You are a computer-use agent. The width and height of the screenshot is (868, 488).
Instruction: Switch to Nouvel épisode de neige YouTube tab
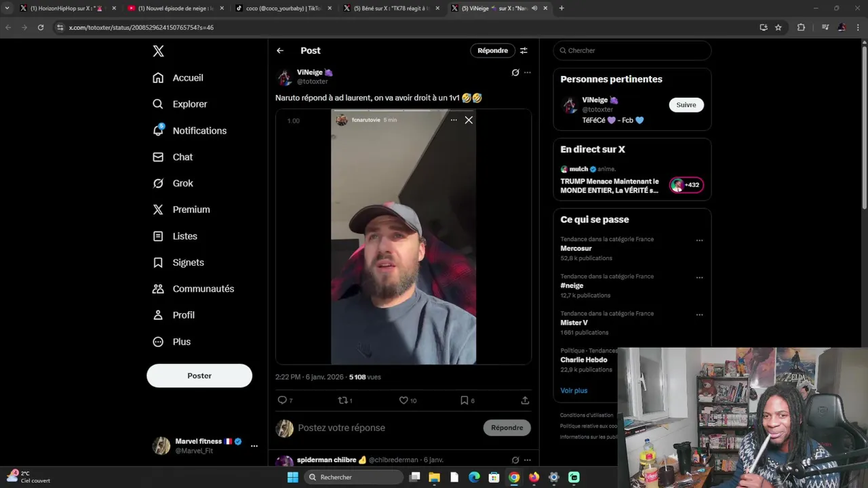[x=175, y=8]
